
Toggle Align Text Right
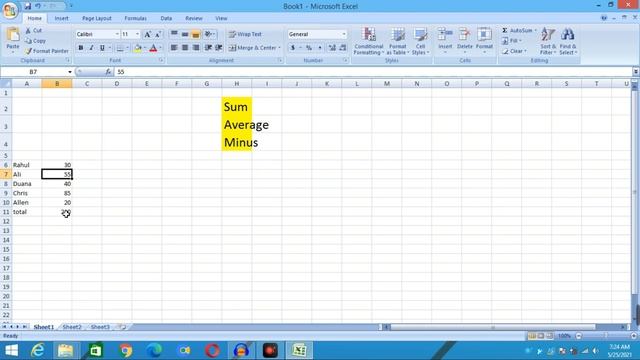pyautogui.click(x=196, y=48)
